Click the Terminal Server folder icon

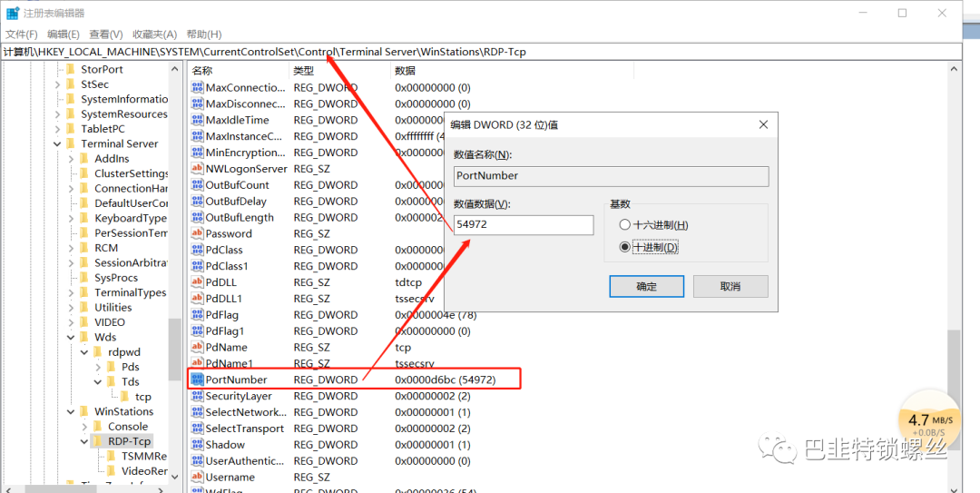point(71,143)
